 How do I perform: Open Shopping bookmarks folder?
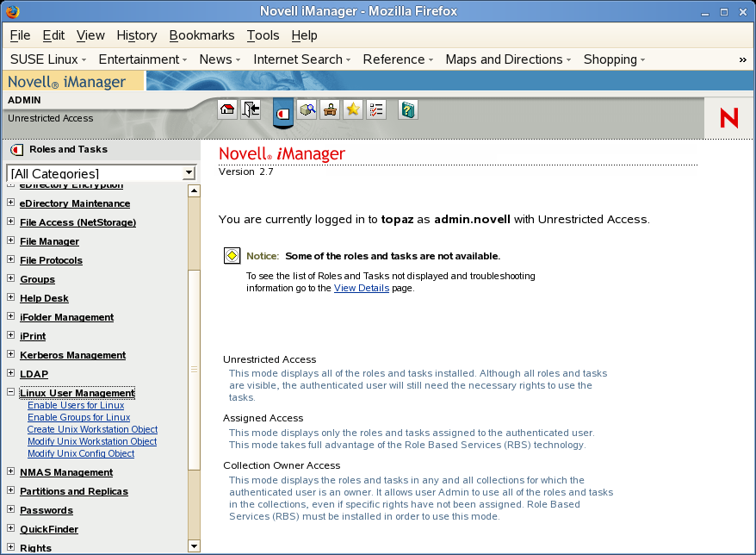pyautogui.click(x=614, y=59)
